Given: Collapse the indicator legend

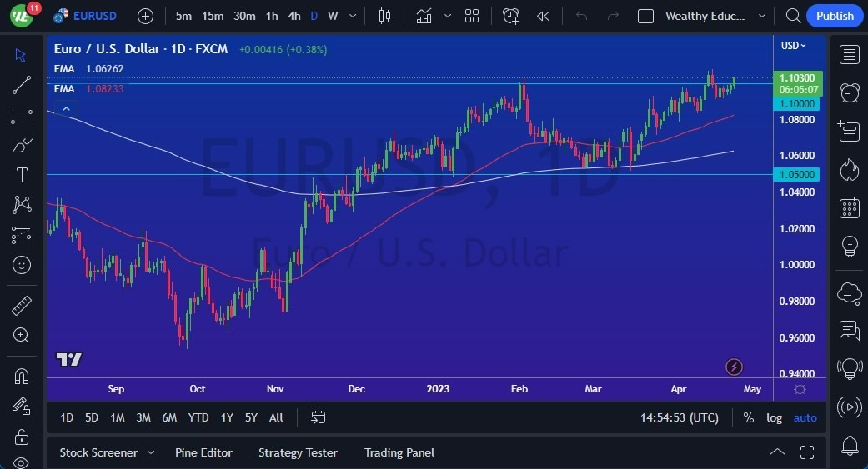Looking at the screenshot, I should click(x=66, y=109).
